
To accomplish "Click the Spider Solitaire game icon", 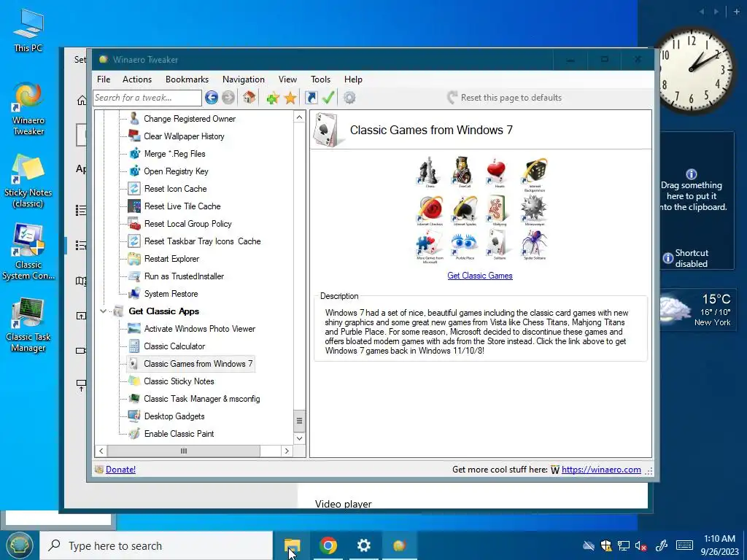I will (535, 245).
